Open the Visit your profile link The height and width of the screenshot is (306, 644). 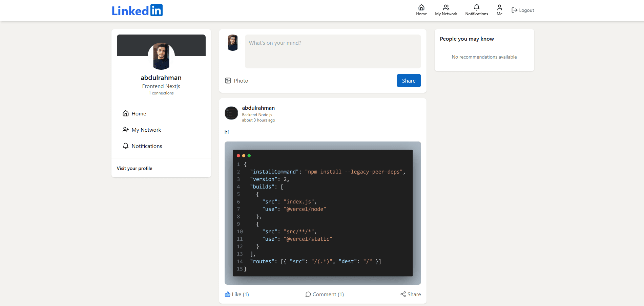[134, 168]
